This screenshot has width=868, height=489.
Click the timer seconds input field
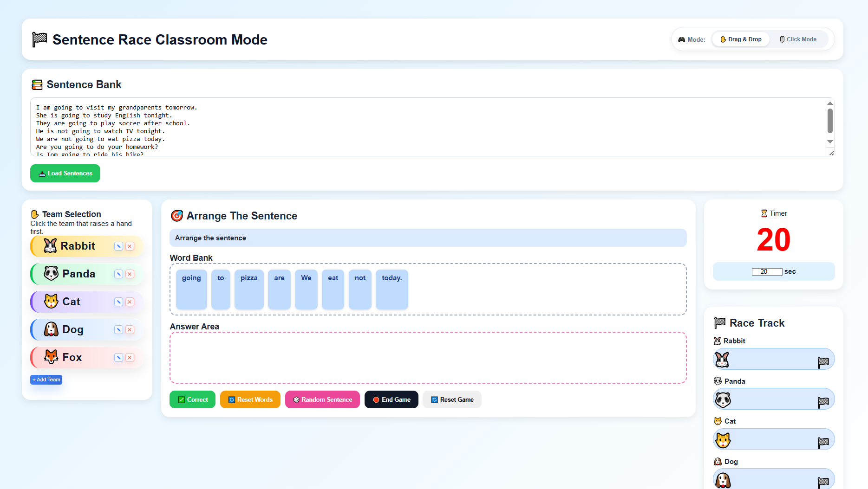tap(767, 272)
